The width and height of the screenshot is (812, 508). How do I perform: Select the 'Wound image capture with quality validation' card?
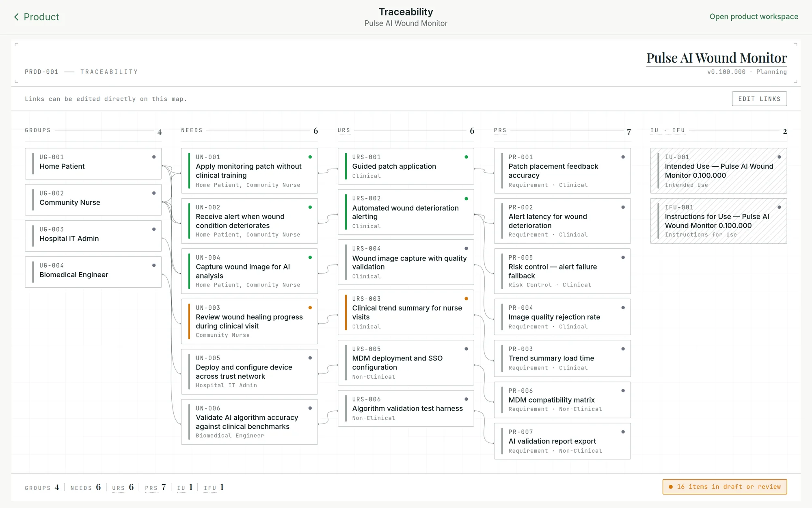click(x=406, y=262)
